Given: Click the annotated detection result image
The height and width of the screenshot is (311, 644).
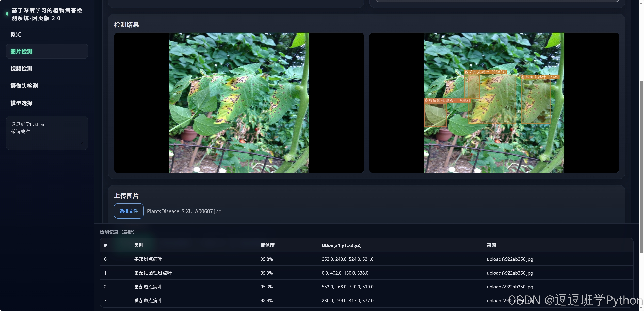Looking at the screenshot, I should click(x=494, y=103).
